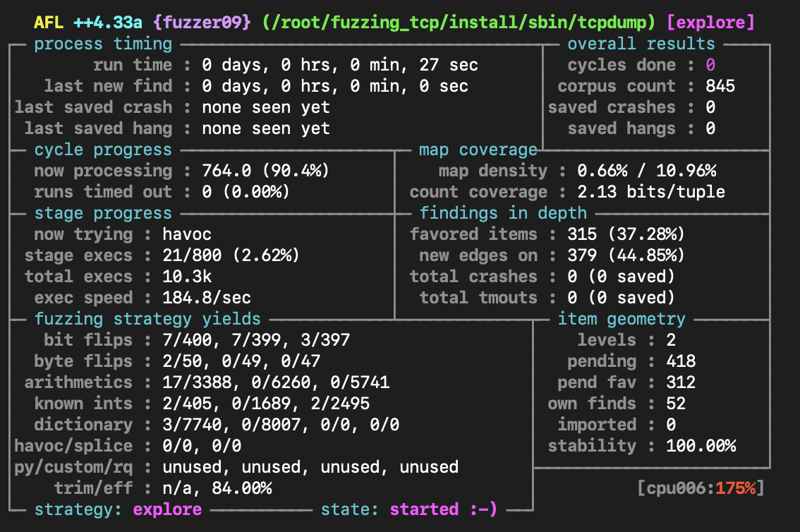
Task: Select the pend fav value 312
Action: [x=681, y=382]
